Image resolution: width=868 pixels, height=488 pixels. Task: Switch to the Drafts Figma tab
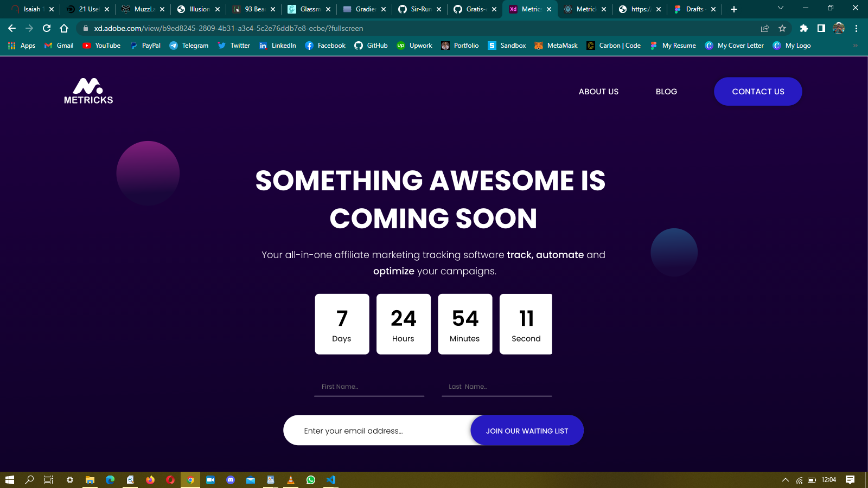coord(694,9)
